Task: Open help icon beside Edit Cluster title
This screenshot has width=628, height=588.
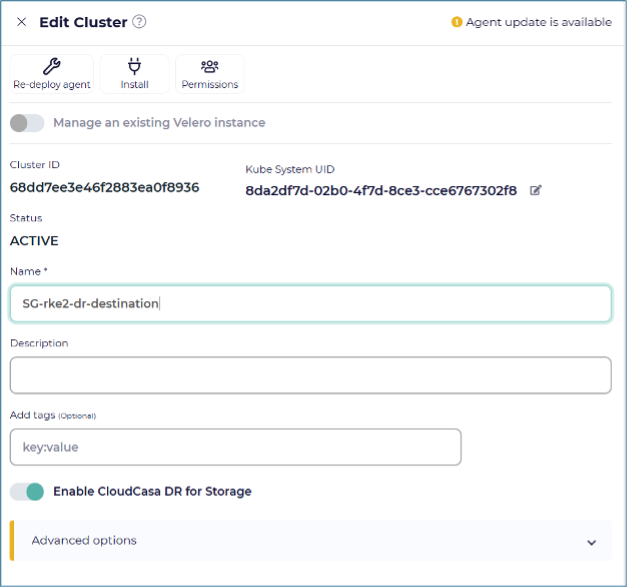Action: tap(139, 22)
